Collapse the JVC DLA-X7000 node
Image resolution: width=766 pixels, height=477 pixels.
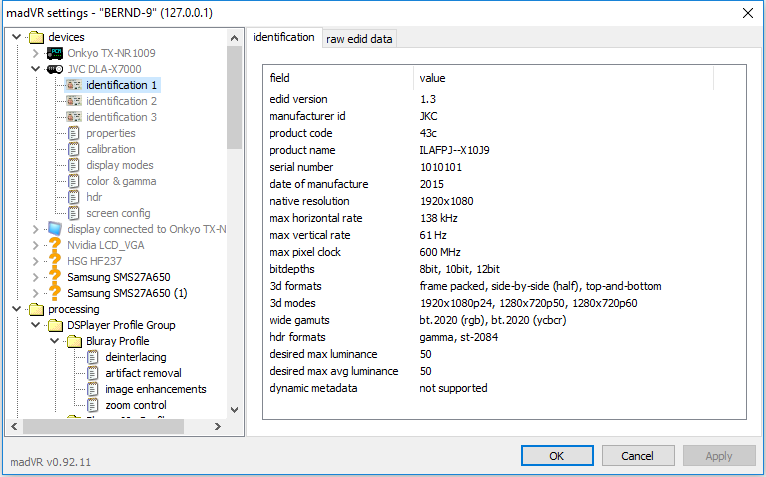(35, 69)
